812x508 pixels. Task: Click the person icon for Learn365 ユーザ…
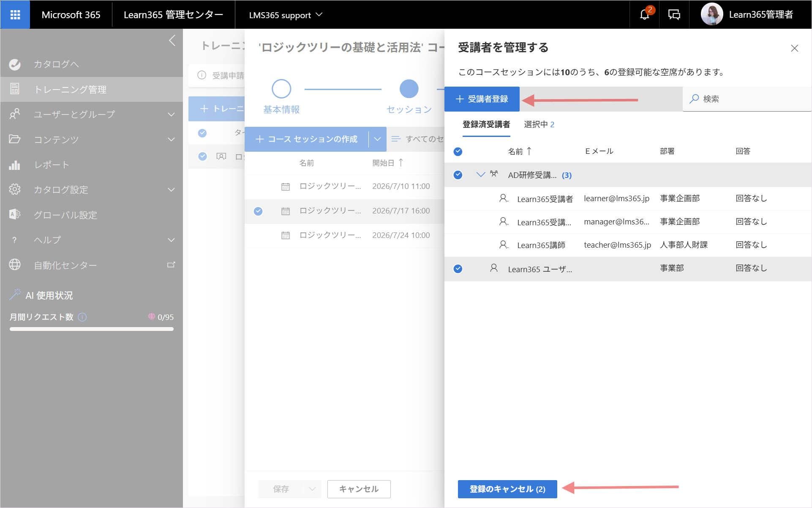tap(494, 268)
